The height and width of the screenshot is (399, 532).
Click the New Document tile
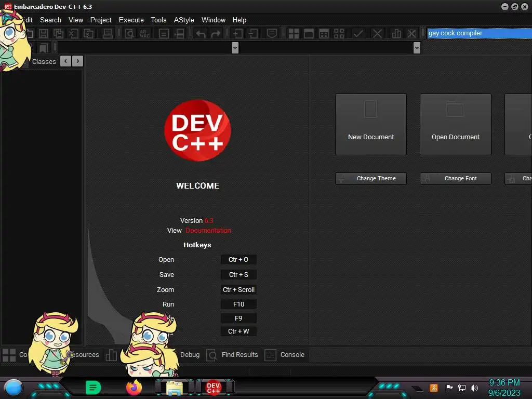pyautogui.click(x=371, y=125)
